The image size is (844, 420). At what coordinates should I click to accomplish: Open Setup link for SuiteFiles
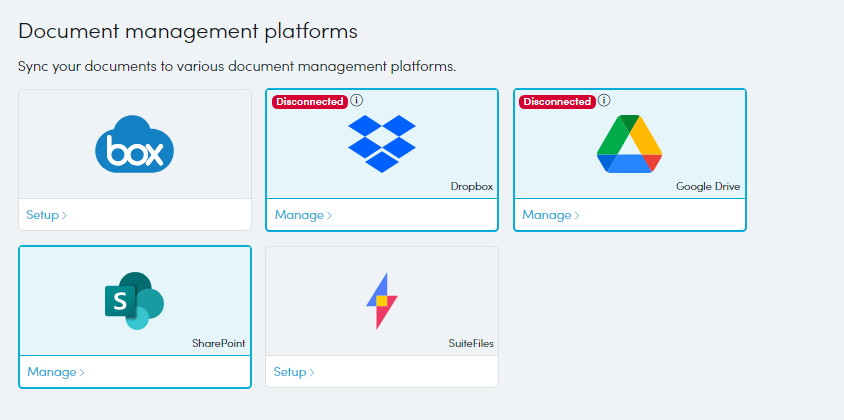[x=294, y=372]
